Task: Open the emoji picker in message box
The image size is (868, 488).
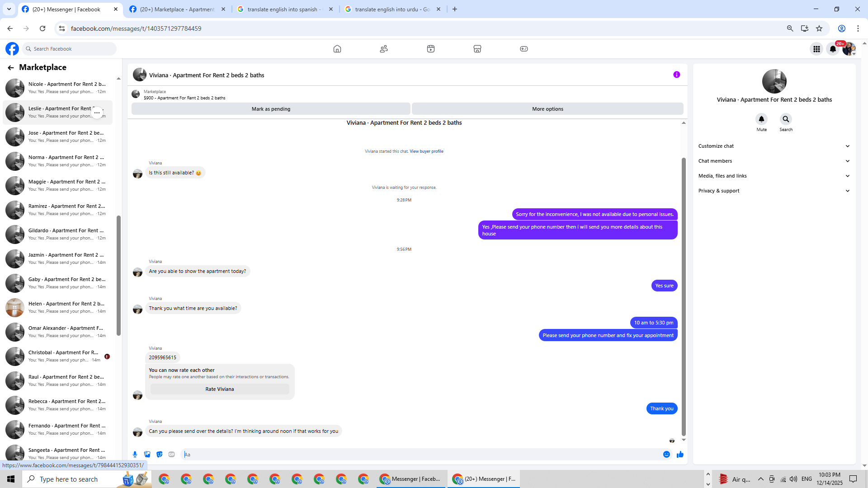Action: [666, 455]
